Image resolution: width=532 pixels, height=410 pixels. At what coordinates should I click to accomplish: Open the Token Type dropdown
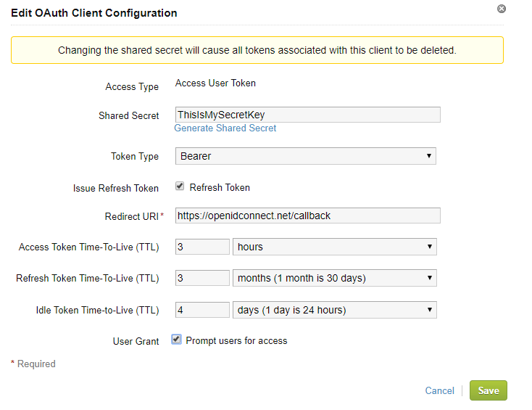click(305, 156)
